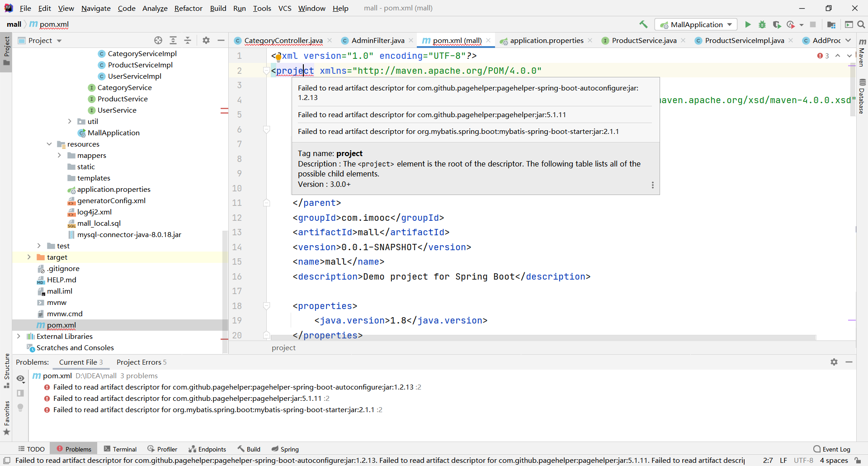868x466 pixels.
Task: Fold the properties block on line 18
Action: click(x=267, y=306)
